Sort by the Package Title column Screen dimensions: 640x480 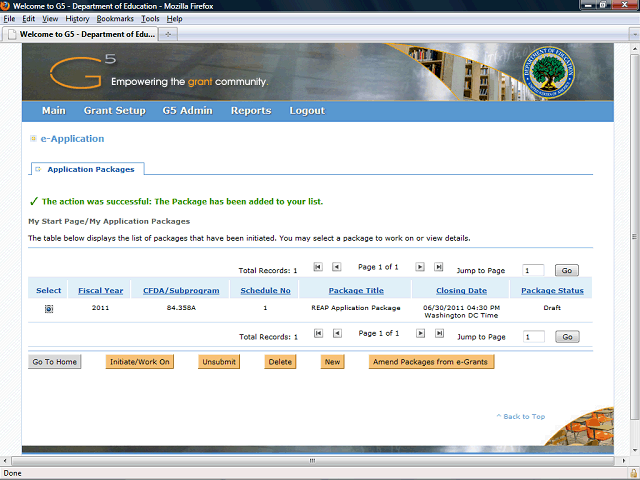pos(356,291)
